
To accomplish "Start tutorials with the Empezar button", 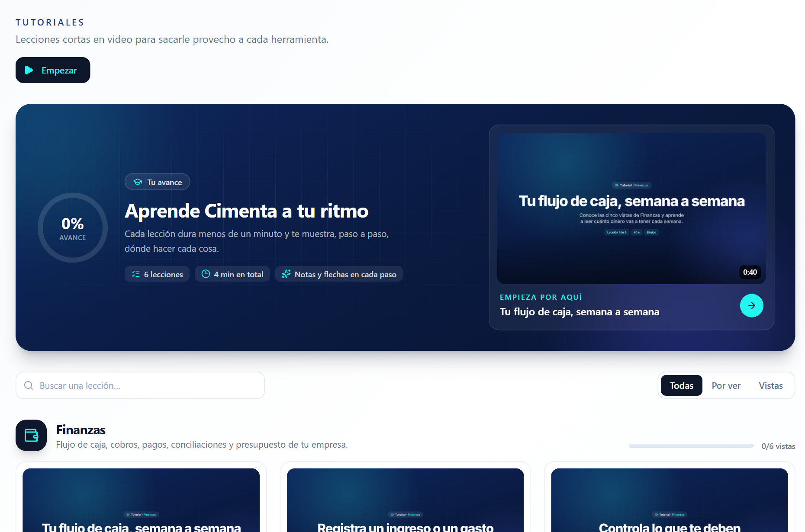I will (53, 70).
